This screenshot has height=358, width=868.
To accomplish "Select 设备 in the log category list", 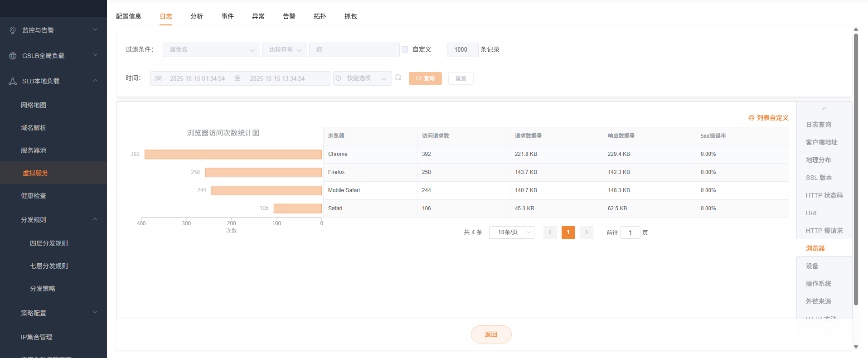I will point(812,266).
